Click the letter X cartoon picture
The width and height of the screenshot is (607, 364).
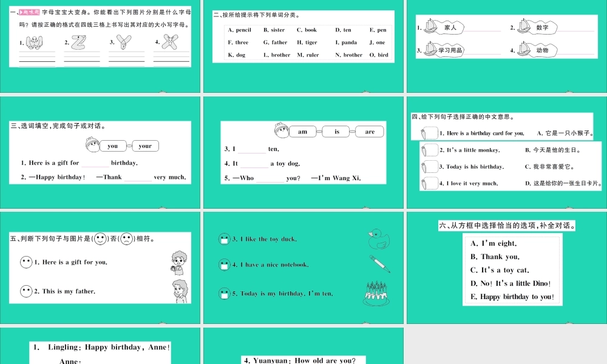click(x=170, y=42)
